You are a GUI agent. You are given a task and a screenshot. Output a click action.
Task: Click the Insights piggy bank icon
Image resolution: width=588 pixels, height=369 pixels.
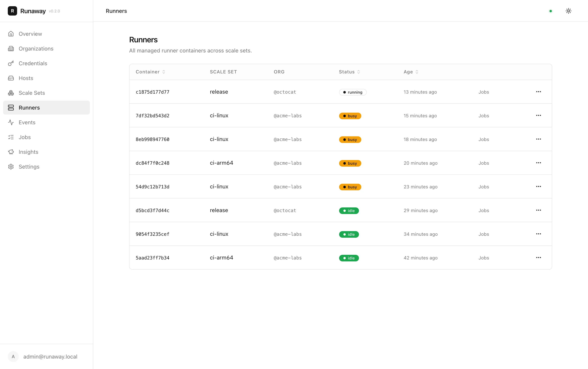(11, 152)
